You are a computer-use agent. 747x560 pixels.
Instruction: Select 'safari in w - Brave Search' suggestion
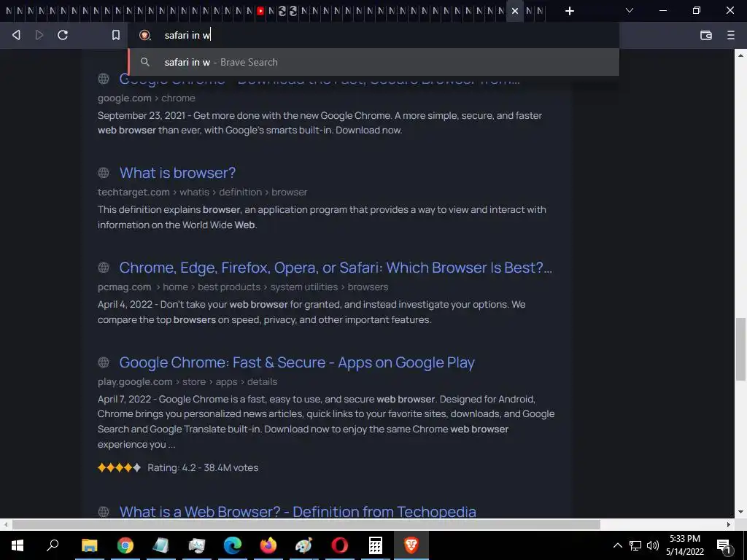click(x=373, y=62)
